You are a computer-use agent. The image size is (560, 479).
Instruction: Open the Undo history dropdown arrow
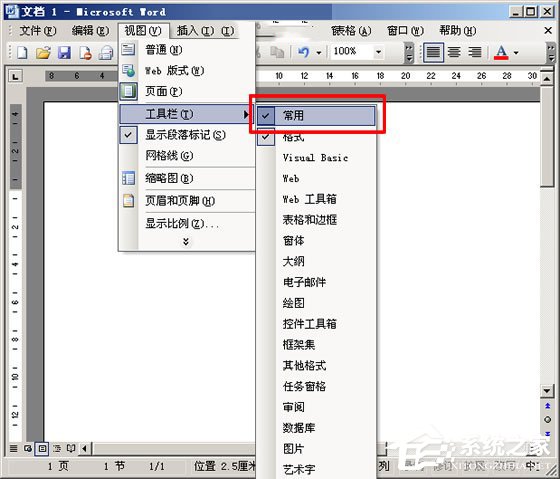(319, 53)
